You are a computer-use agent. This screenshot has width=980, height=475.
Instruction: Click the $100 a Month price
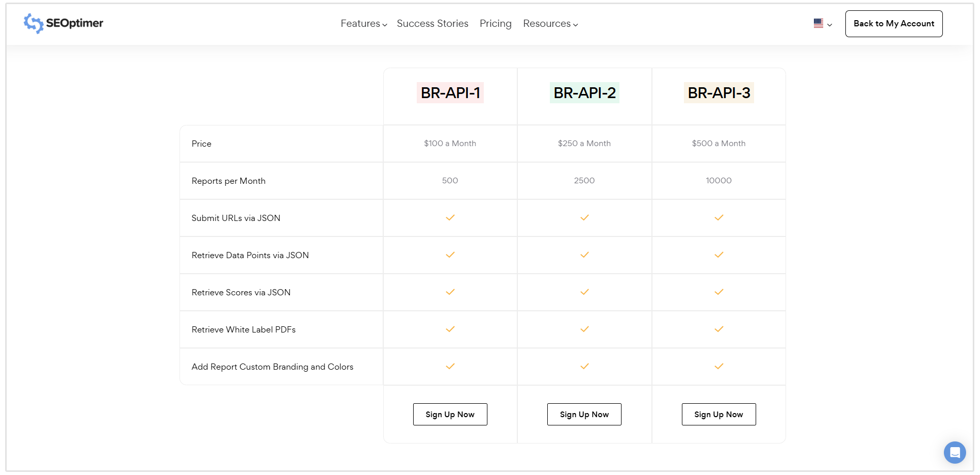click(450, 144)
